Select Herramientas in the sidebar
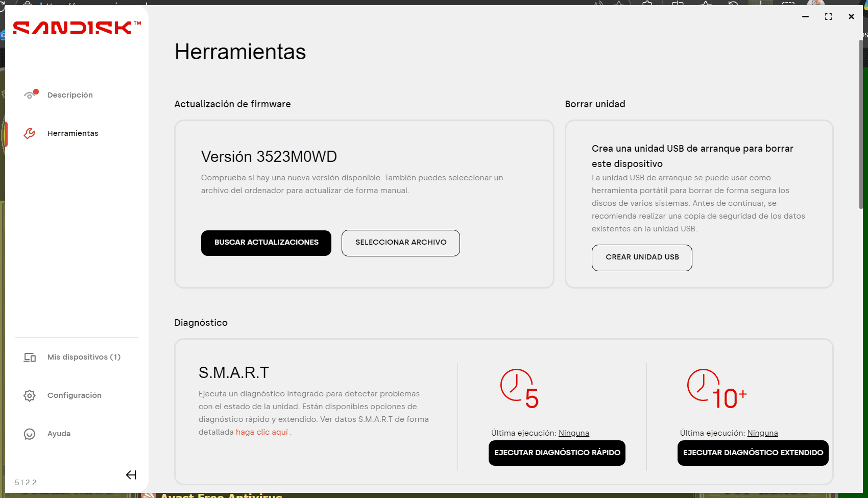 [x=73, y=133]
